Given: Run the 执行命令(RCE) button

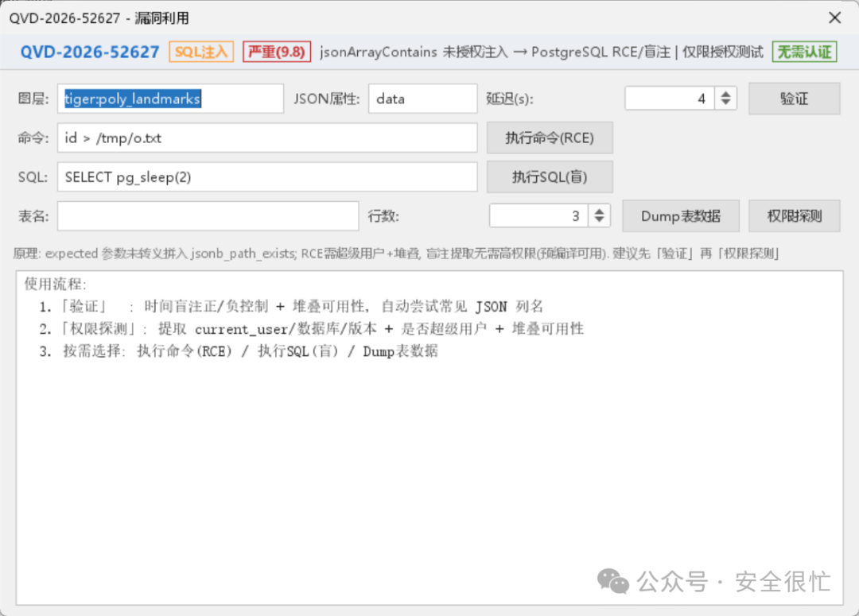Looking at the screenshot, I should pos(550,138).
